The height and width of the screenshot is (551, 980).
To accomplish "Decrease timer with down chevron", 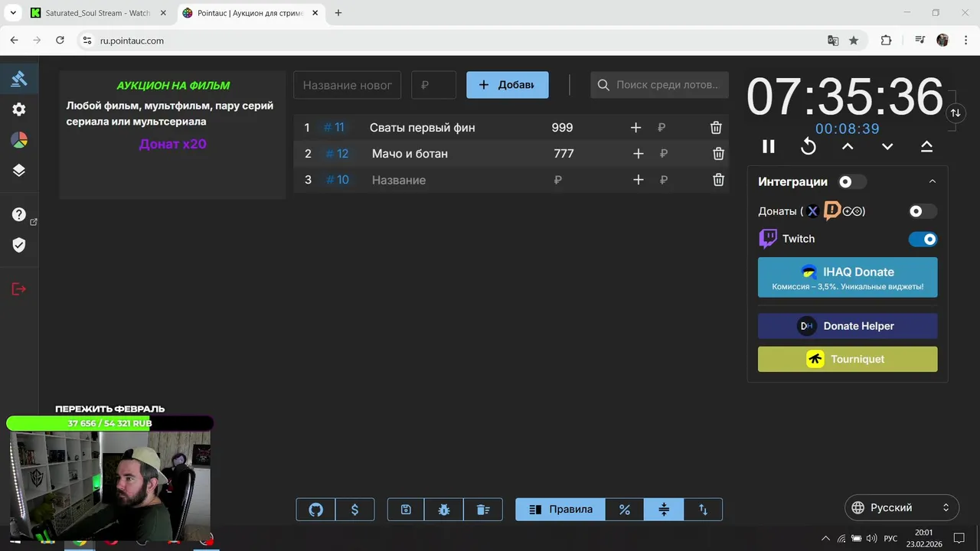I will 887,146.
